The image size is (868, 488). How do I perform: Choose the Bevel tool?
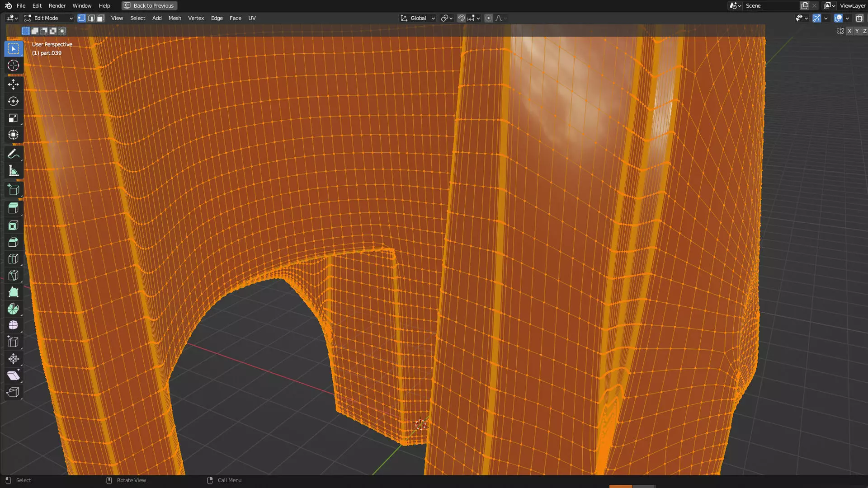13,242
